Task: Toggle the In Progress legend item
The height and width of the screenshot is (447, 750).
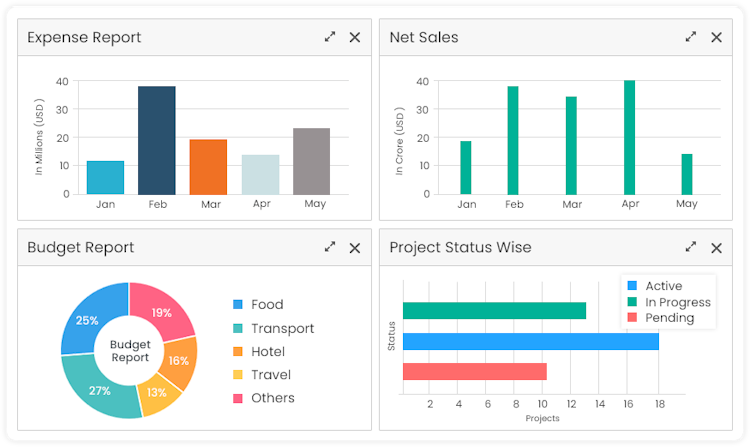Action: (x=677, y=302)
